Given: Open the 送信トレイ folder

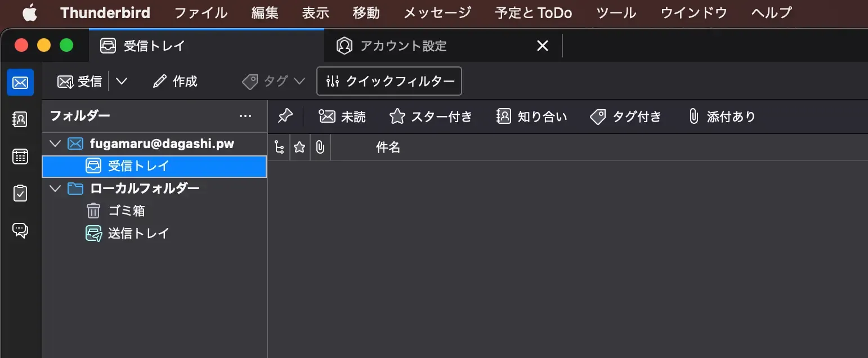Looking at the screenshot, I should click(154, 233).
